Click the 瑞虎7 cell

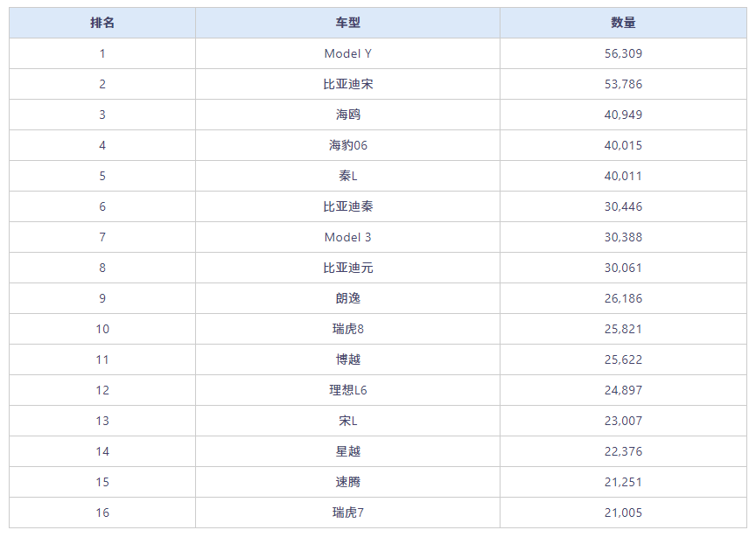tap(347, 513)
